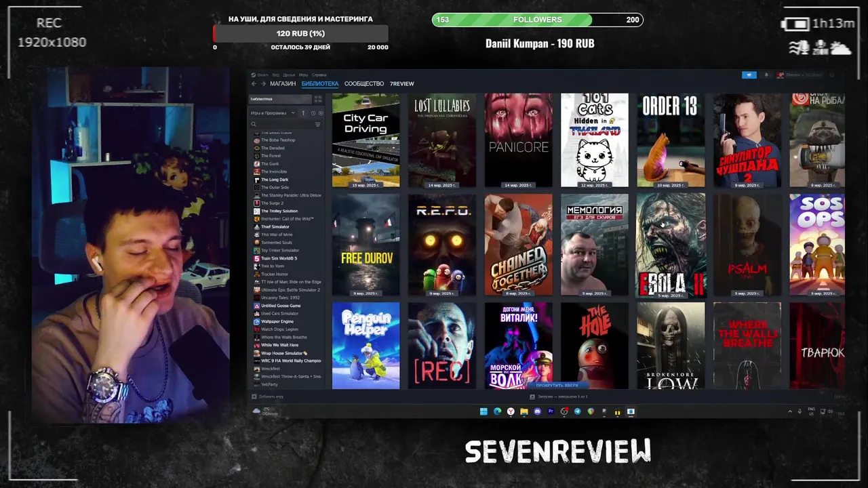Screen dimensions: 868x488
Task: Open the 'Друзья' menu
Action: click(x=289, y=75)
